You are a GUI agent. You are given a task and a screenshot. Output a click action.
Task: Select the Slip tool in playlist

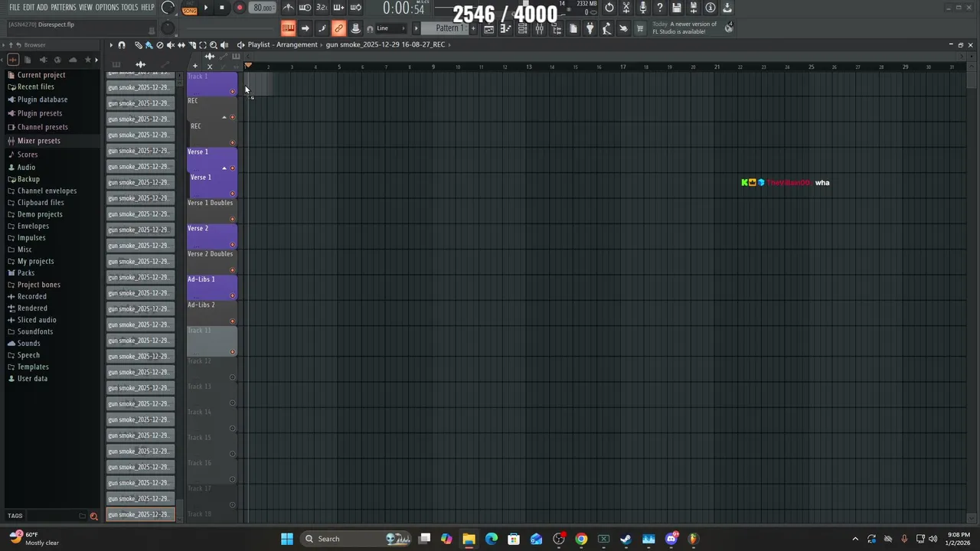pyautogui.click(x=181, y=45)
